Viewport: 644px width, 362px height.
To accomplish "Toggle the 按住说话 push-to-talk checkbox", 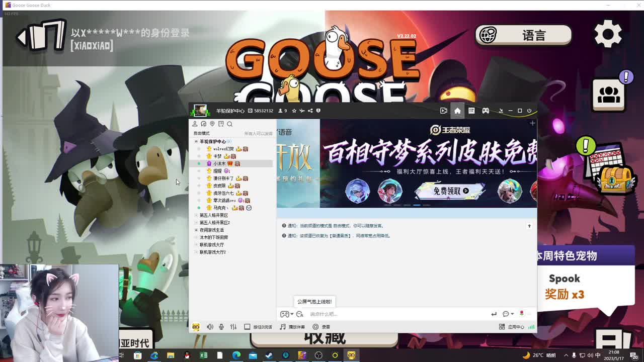I will click(x=247, y=327).
